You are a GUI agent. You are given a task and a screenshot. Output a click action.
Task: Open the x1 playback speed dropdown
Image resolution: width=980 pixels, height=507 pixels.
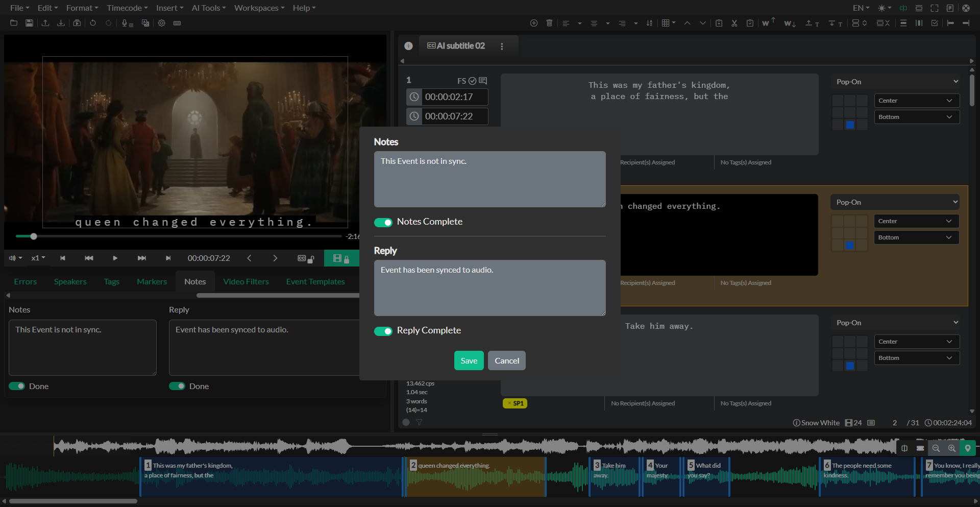[38, 258]
